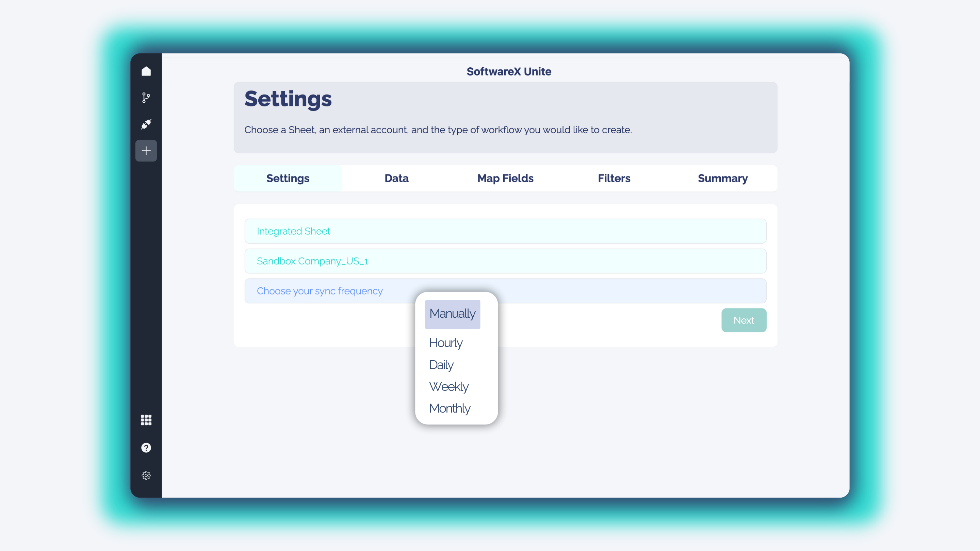Select Weekly sync frequency

pos(449,386)
